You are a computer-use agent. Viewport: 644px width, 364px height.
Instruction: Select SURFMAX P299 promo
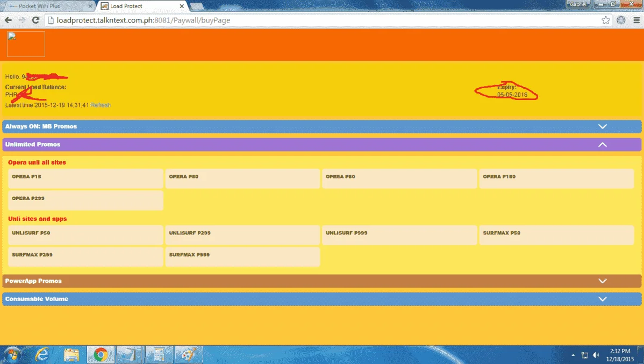(x=85, y=256)
